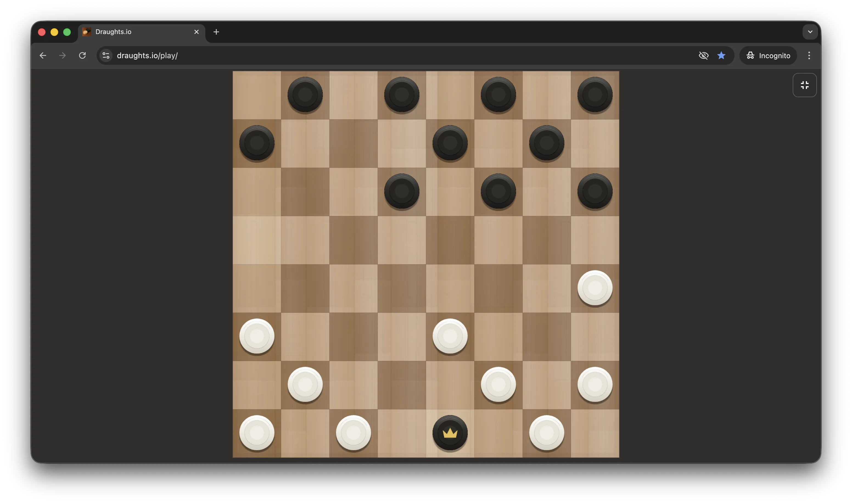
Task: Click the Incognito detective icon
Action: [750, 55]
